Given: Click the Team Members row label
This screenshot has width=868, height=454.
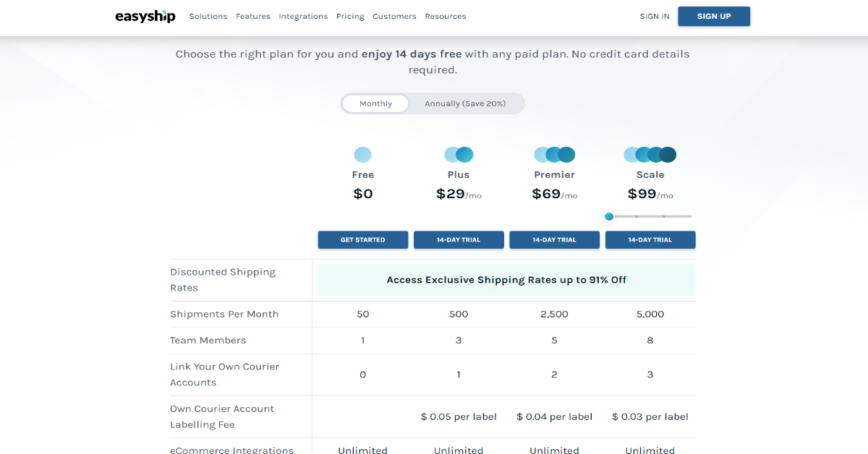Looking at the screenshot, I should pos(208,340).
